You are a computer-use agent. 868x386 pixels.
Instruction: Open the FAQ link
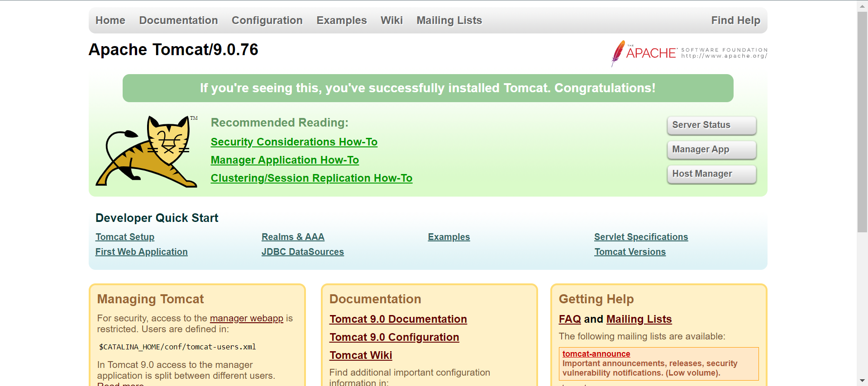coord(570,319)
